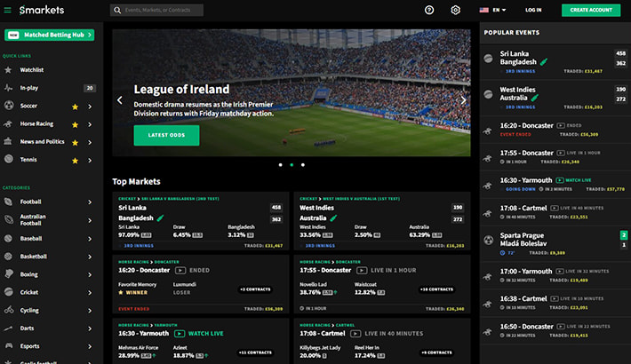Click the Cycling bike icon

pos(9,310)
